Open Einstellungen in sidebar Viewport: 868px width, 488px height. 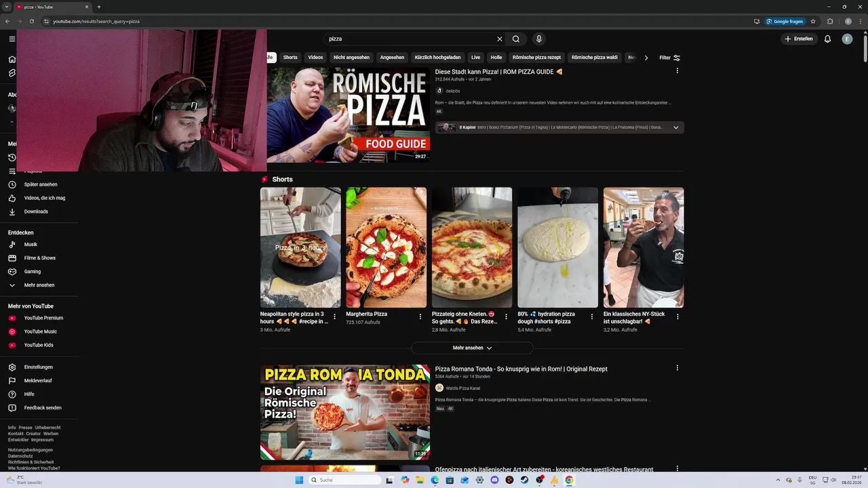[39, 367]
